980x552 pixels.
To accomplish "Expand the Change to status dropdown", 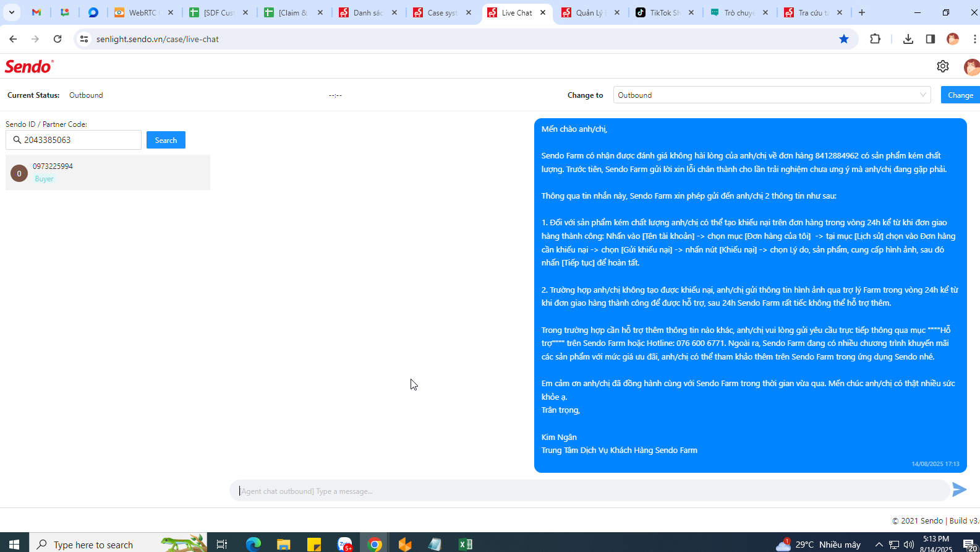I will (772, 95).
